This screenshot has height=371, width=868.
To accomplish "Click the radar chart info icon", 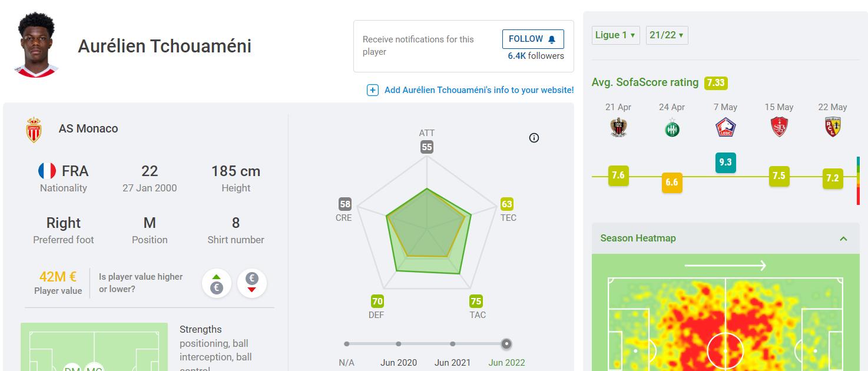I will (x=534, y=138).
